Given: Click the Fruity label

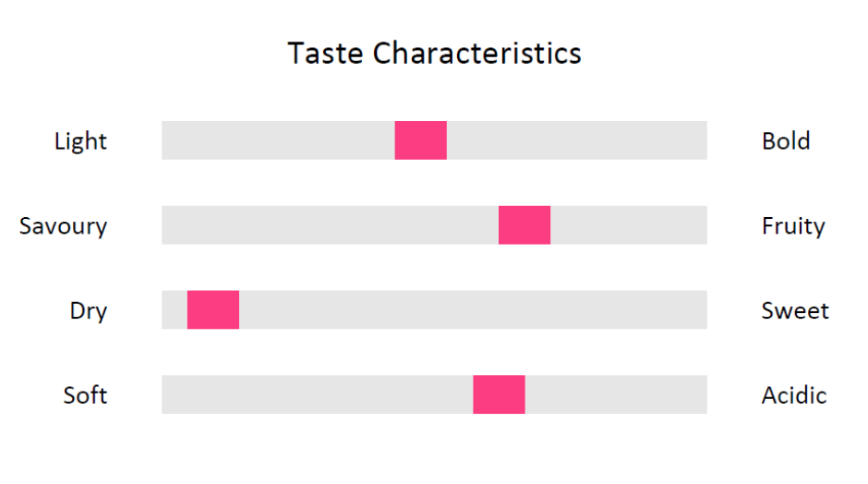Looking at the screenshot, I should pos(793,226).
